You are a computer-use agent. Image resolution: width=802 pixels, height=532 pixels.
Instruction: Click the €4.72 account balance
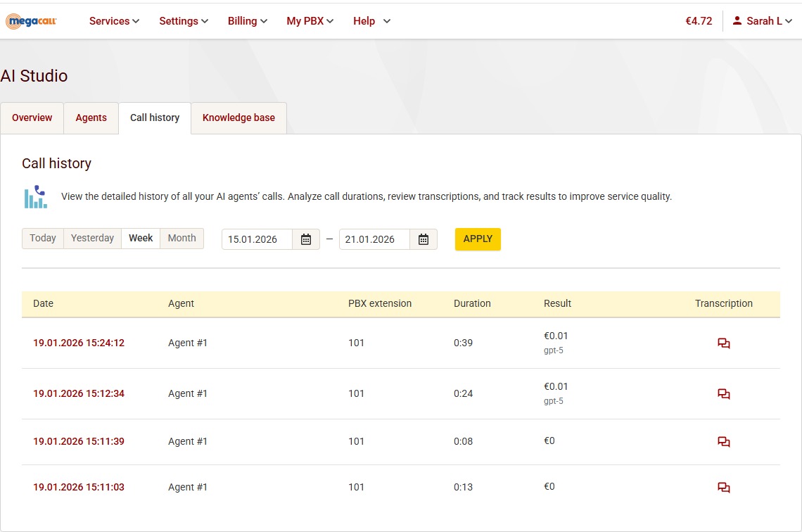699,21
